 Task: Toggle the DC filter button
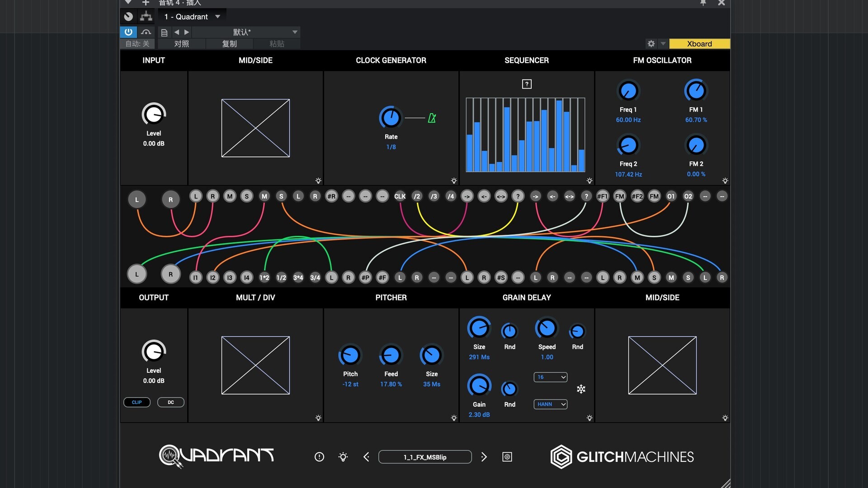pyautogui.click(x=170, y=402)
